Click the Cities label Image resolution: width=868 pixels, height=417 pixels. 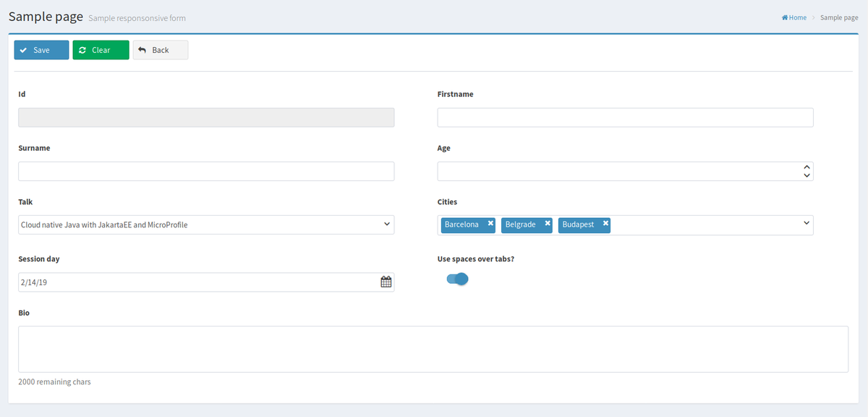click(x=447, y=202)
